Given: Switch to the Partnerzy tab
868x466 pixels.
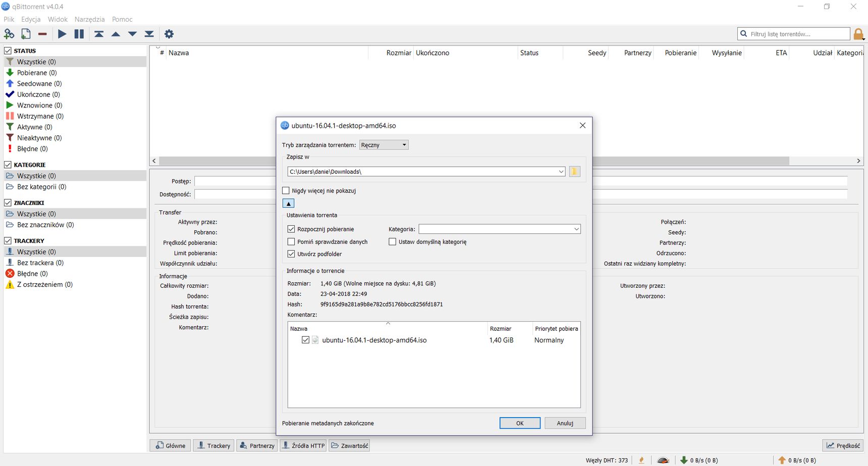Looking at the screenshot, I should pos(257,445).
